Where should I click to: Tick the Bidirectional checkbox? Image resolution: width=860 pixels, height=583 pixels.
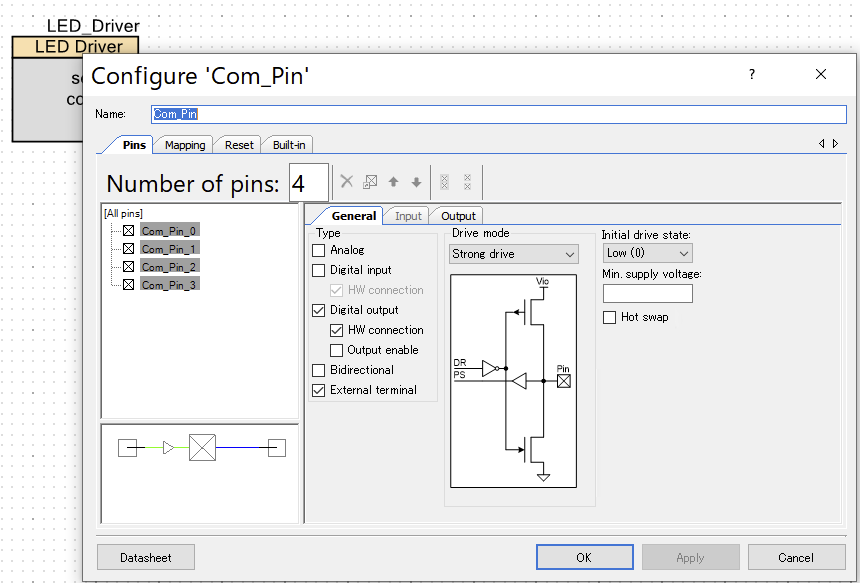pyautogui.click(x=319, y=370)
